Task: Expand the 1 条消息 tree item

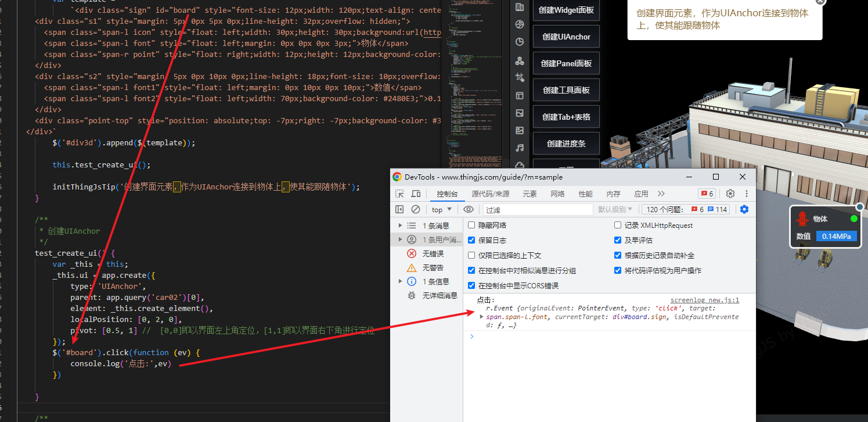Action: pyautogui.click(x=399, y=226)
